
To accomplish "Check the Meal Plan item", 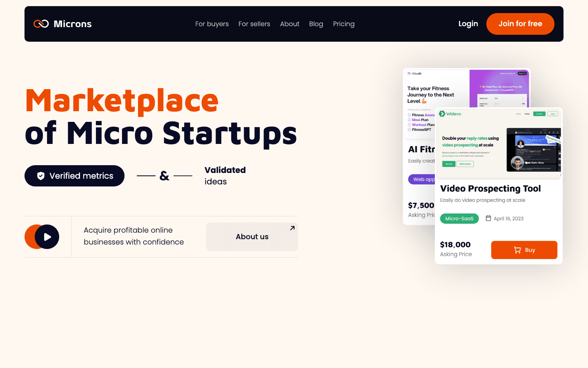I will pyautogui.click(x=409, y=120).
